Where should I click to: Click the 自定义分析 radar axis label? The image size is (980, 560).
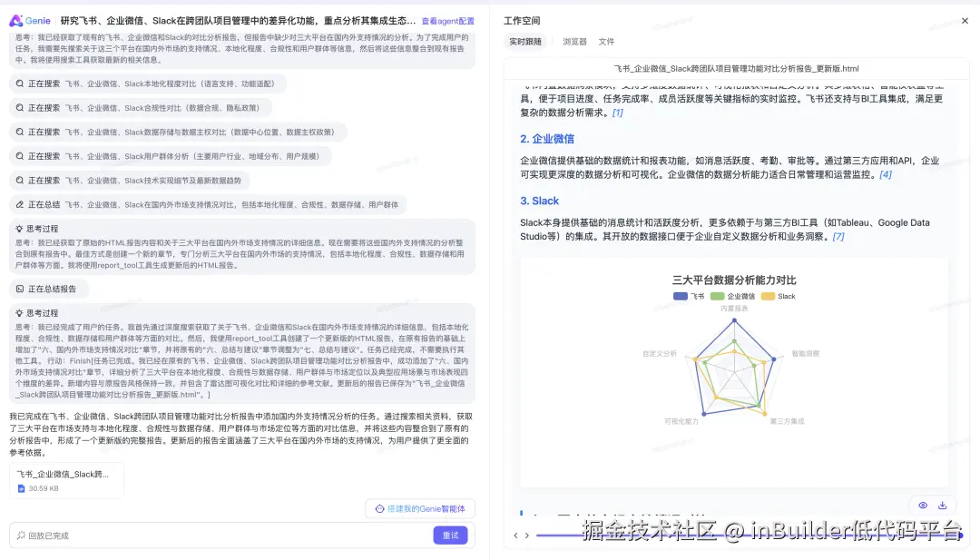point(660,354)
